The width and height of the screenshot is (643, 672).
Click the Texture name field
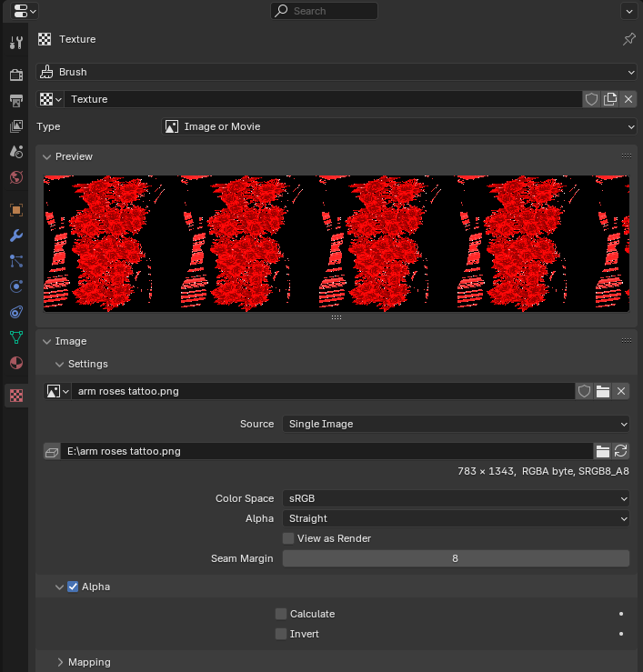click(323, 99)
